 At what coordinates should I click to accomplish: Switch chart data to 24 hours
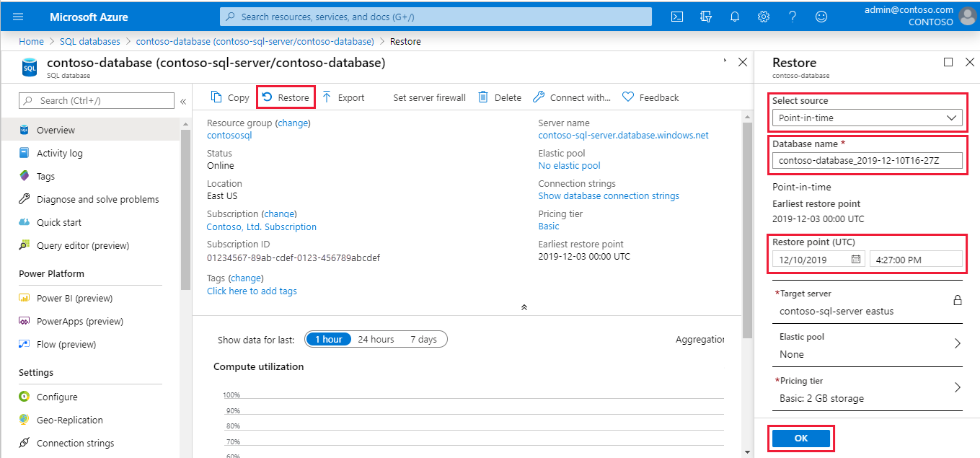(376, 339)
